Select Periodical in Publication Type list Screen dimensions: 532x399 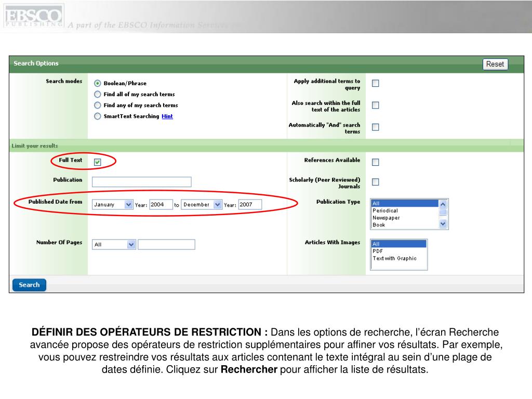tap(404, 211)
